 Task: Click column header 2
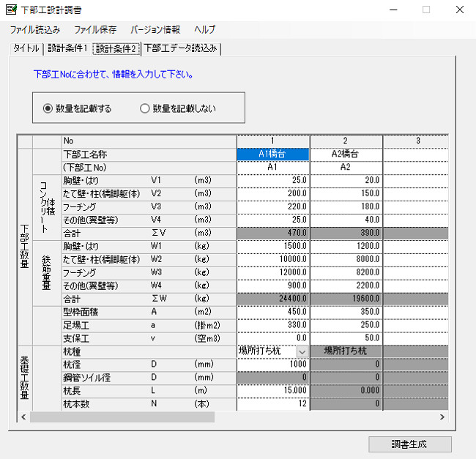click(x=346, y=141)
